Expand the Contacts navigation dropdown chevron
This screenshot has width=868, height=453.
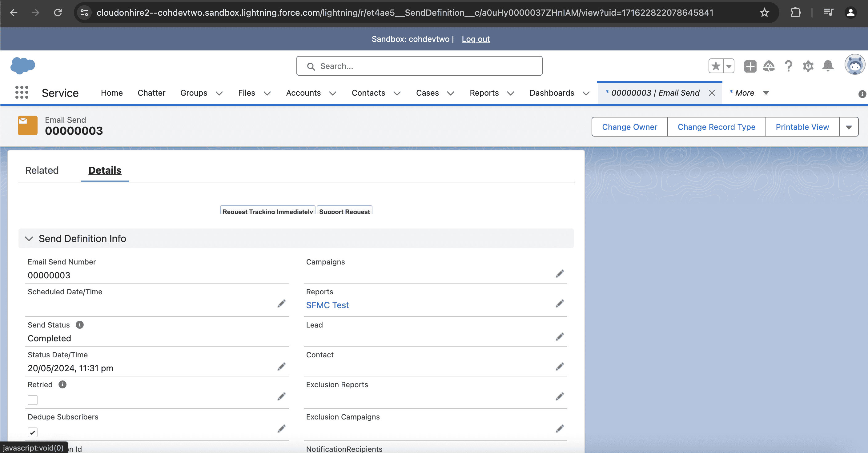pos(397,93)
